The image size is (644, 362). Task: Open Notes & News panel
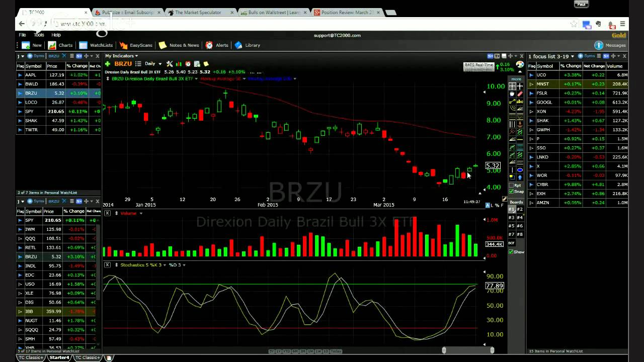pos(179,45)
